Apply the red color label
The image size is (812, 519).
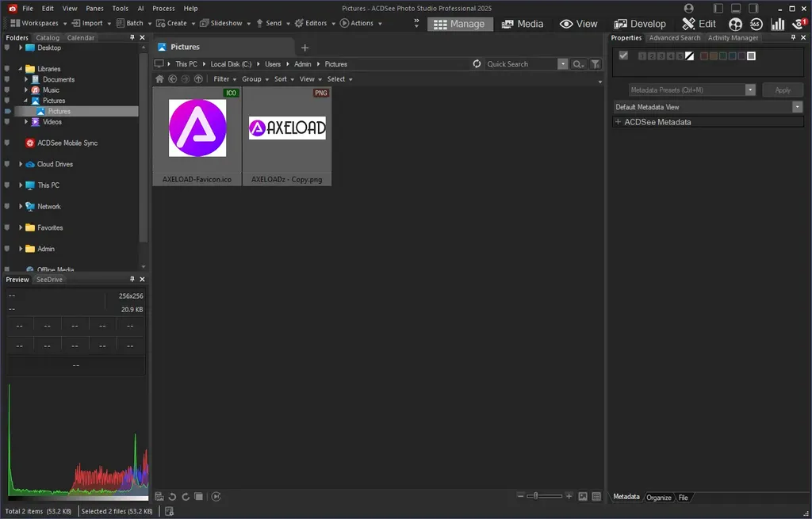tap(704, 56)
